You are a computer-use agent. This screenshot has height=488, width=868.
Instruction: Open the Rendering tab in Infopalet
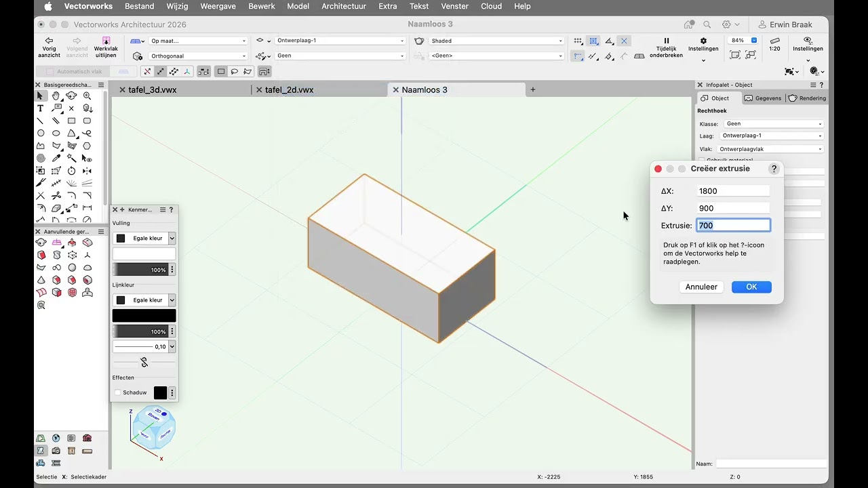808,98
